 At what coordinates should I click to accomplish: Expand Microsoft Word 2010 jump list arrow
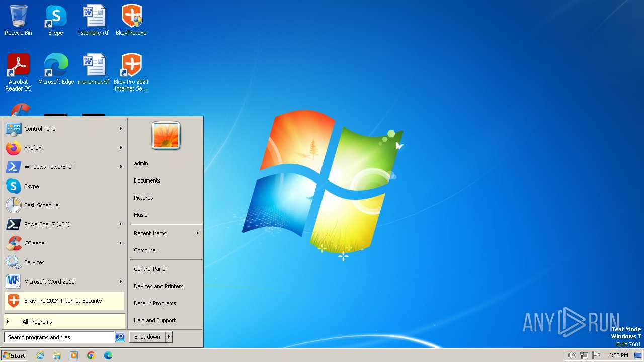coord(121,282)
